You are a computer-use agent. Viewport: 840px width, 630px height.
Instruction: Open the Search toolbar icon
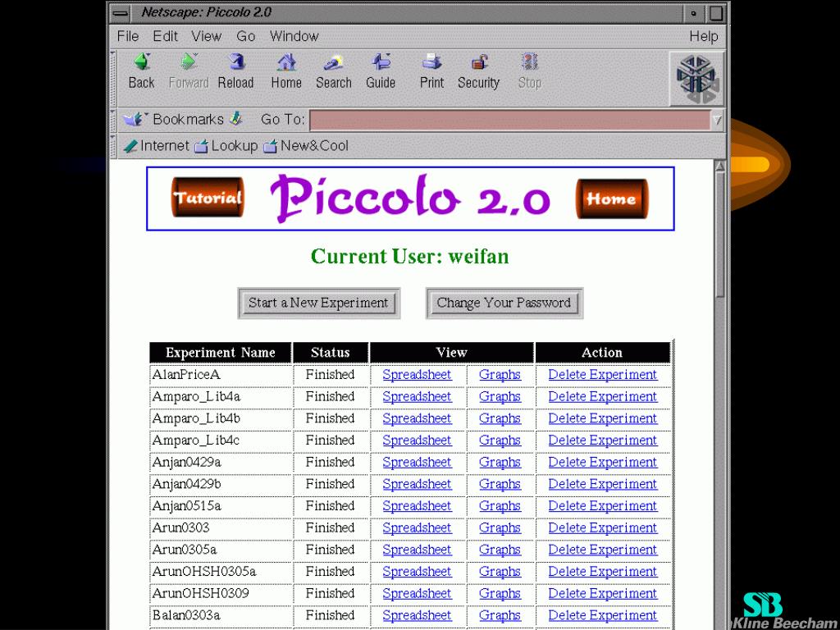[x=333, y=71]
